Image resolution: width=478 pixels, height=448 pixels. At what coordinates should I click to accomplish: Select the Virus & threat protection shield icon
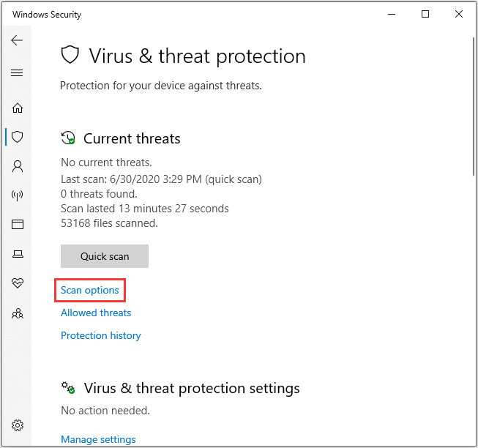[x=18, y=137]
